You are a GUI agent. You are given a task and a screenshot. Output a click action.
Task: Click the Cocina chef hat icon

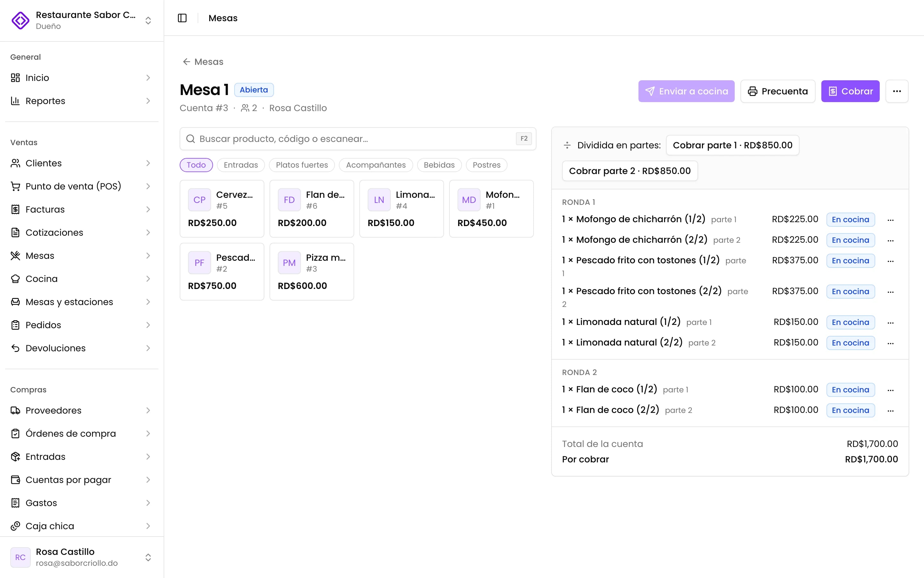tap(15, 279)
